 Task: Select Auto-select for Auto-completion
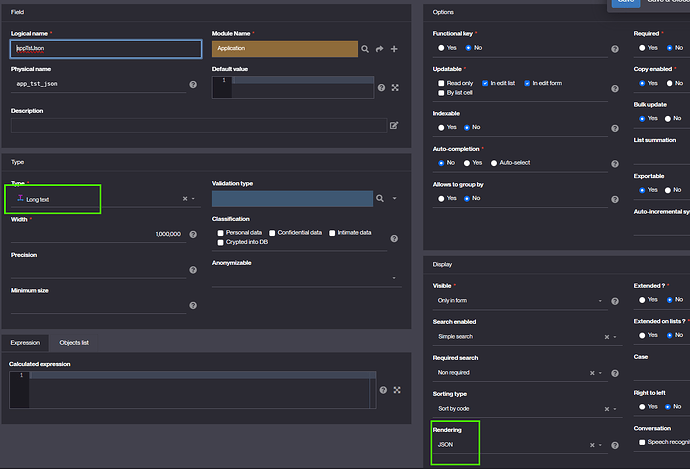tap(494, 162)
